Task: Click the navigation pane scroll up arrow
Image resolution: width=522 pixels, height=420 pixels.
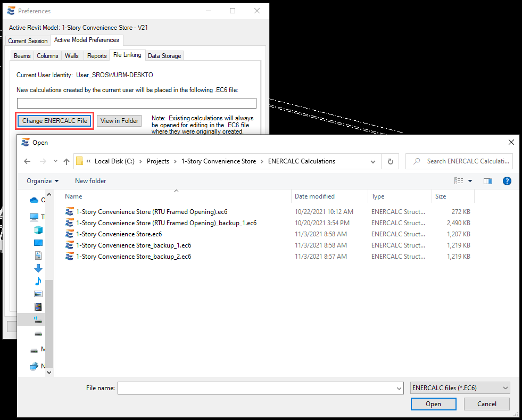Action: (x=49, y=194)
